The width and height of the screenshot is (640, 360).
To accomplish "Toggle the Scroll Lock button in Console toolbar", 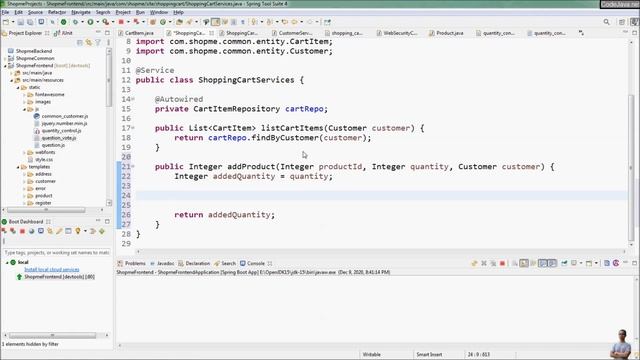I will pos(524,264).
